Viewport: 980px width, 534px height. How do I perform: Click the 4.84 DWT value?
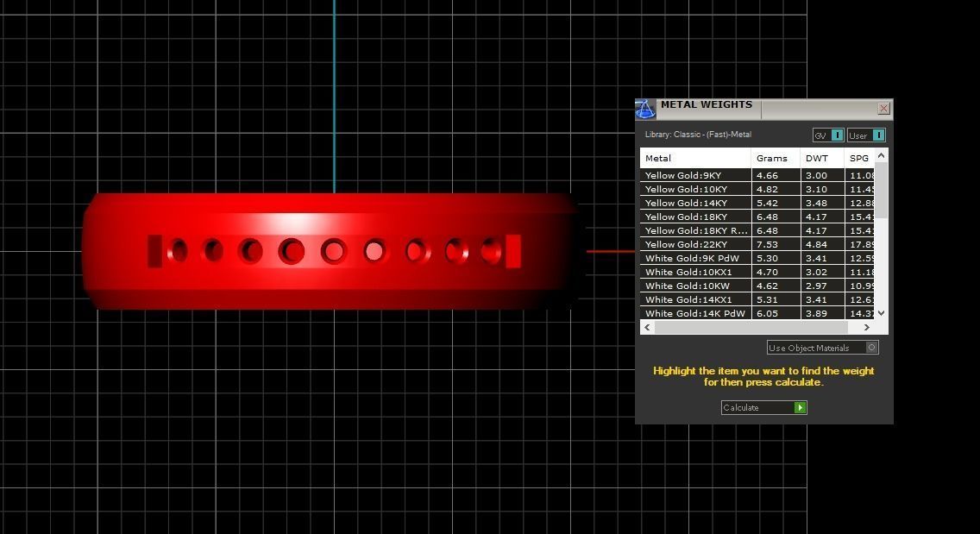[816, 244]
